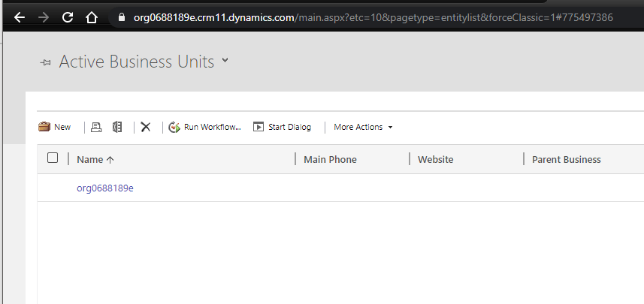This screenshot has height=304, width=644.
Task: Click the Start Dialog play icon
Action: click(x=259, y=127)
